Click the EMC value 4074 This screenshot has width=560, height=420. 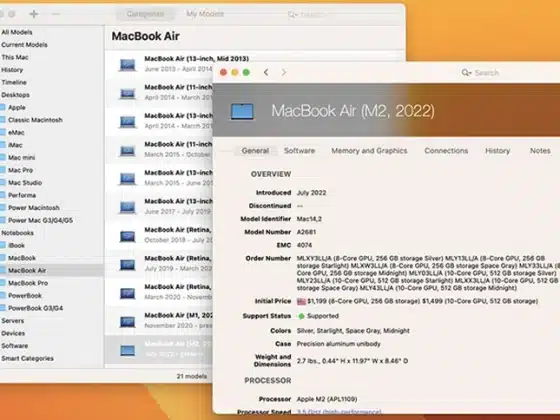[x=304, y=245]
